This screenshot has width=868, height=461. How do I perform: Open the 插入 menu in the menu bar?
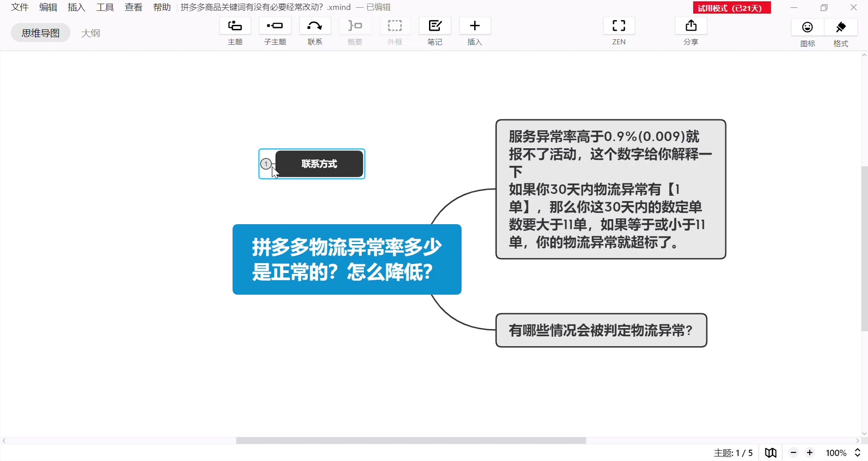pos(77,7)
